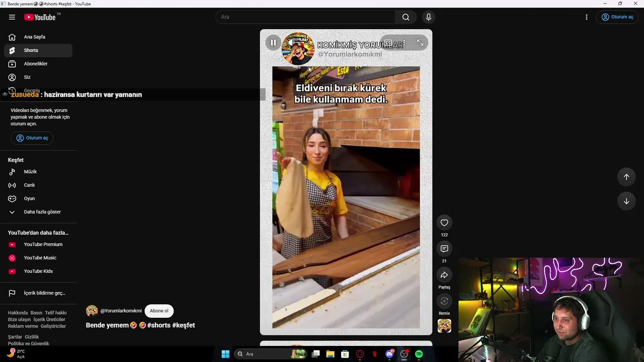Open Discord from the taskbar
The width and height of the screenshot is (644, 362).
(x=389, y=354)
